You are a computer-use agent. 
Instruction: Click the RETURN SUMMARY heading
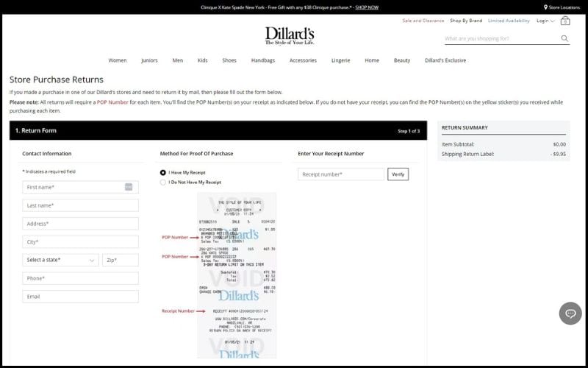pyautogui.click(x=465, y=127)
